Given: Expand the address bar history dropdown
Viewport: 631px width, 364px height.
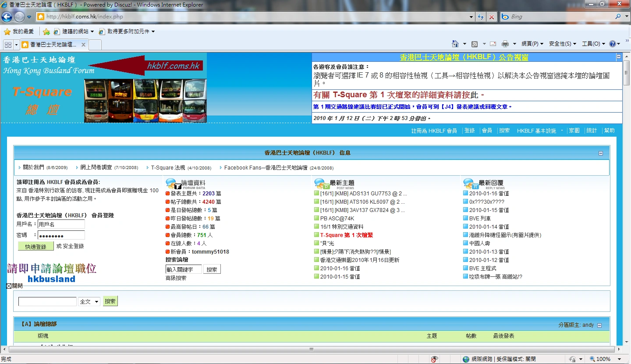Looking at the screenshot, I should tap(471, 17).
